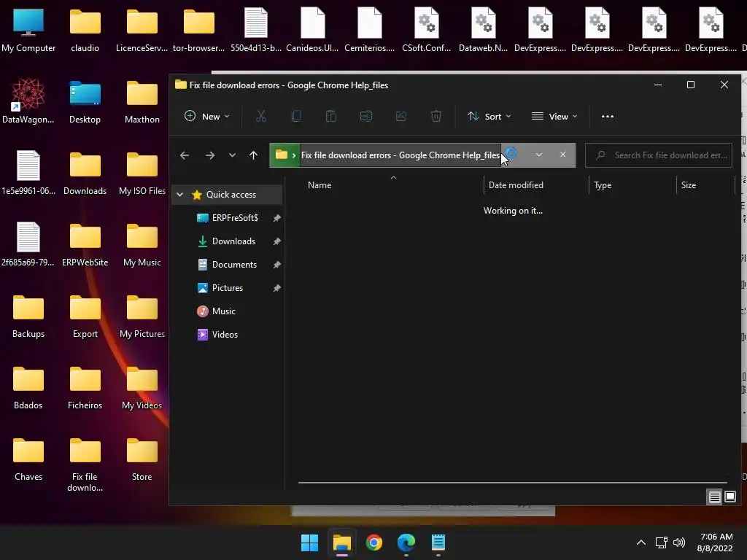The height and width of the screenshot is (560, 747).
Task: Select Fix file downlo... desktop folder
Action: 85,464
